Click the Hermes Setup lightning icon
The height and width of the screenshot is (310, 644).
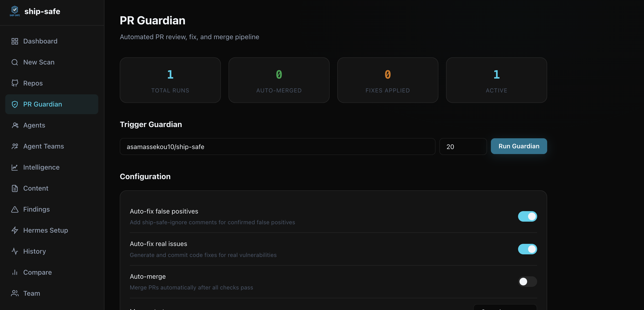click(x=15, y=230)
